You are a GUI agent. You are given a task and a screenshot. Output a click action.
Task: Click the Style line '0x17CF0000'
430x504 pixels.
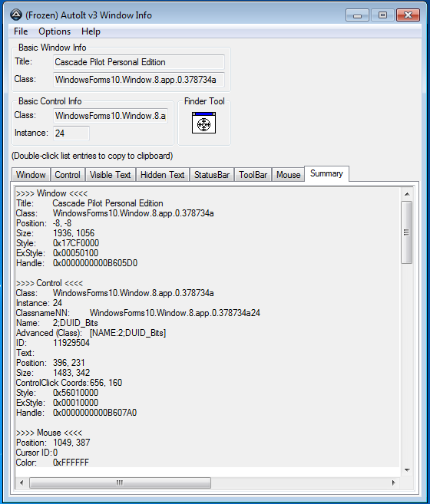(58, 243)
